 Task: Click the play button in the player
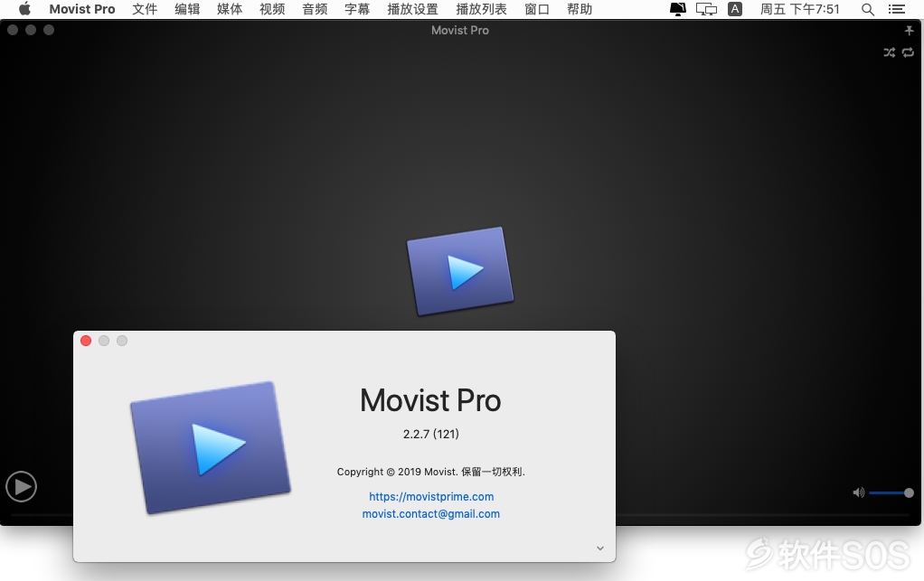pyautogui.click(x=21, y=487)
